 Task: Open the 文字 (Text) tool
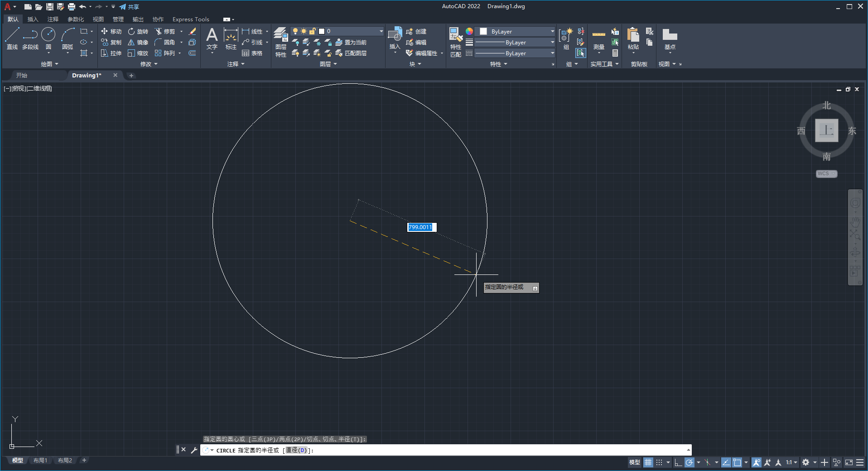pos(212,38)
